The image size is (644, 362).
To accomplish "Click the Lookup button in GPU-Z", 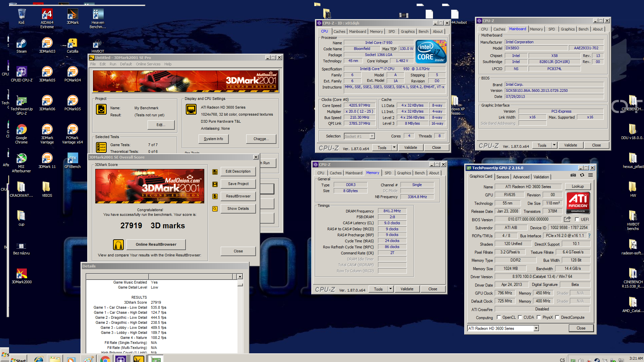I will (578, 186).
